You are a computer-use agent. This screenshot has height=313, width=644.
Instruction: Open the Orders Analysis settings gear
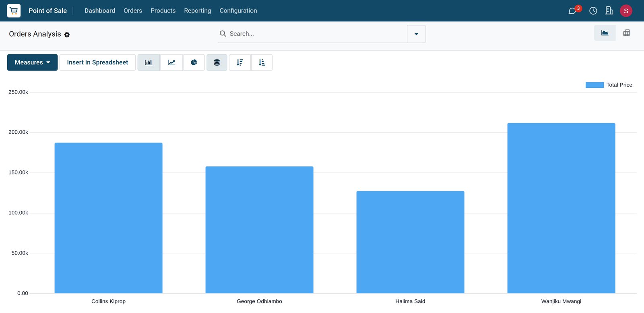point(67,35)
